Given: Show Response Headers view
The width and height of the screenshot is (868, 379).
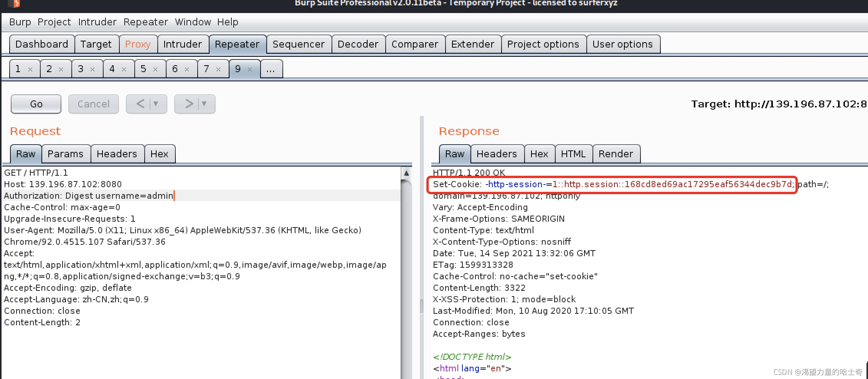Looking at the screenshot, I should pos(497,154).
